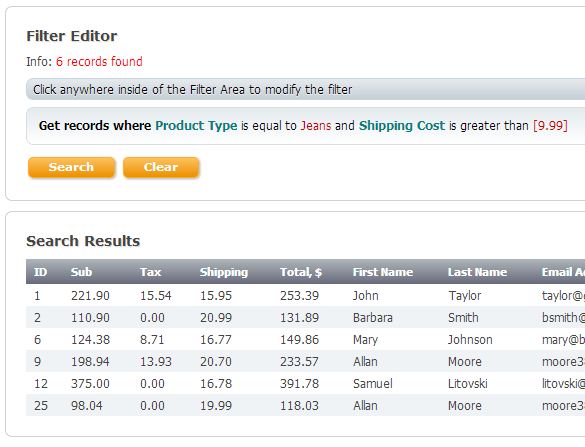Click the 'and' conjunction in filter

coord(345,126)
